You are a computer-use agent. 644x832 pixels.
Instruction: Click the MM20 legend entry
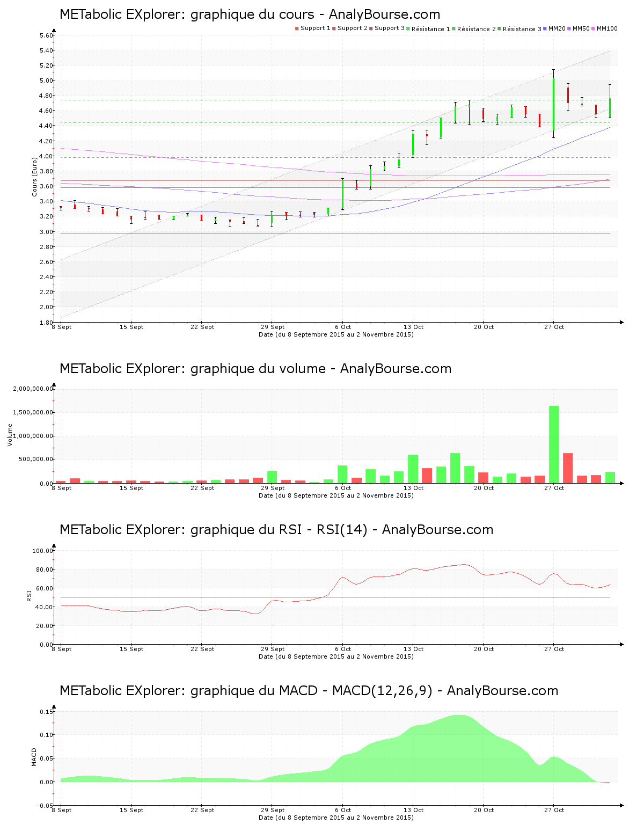coord(554,28)
